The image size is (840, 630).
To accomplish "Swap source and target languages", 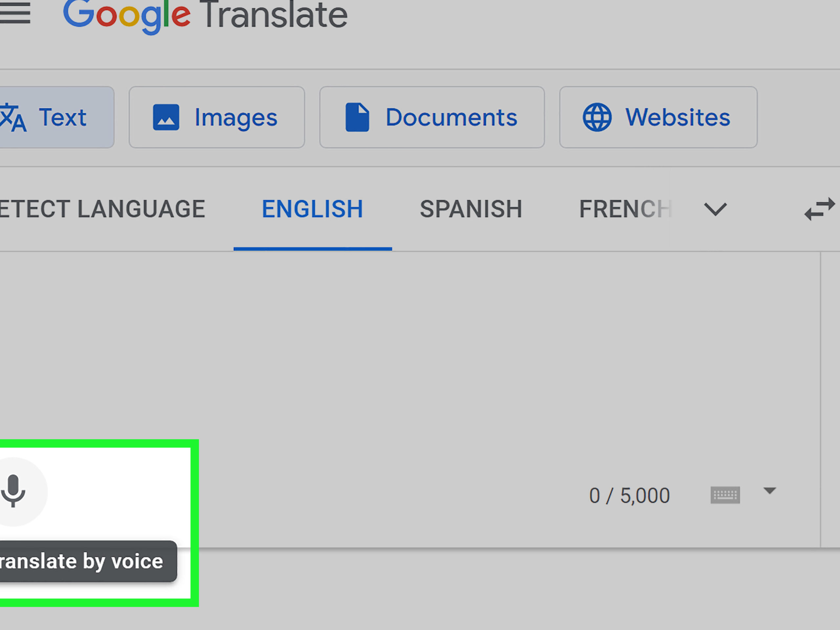I will click(x=820, y=209).
